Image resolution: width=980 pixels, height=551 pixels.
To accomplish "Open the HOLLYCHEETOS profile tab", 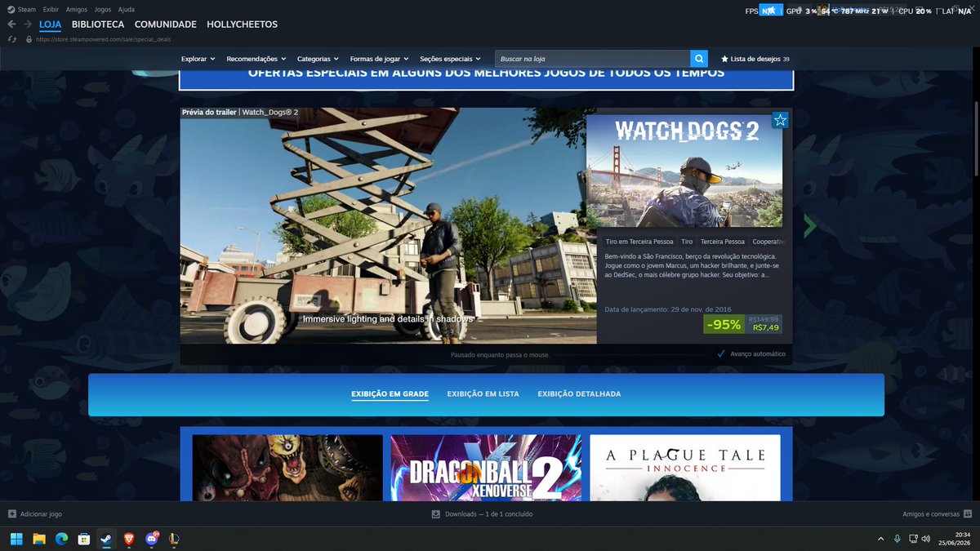I will click(x=243, y=24).
